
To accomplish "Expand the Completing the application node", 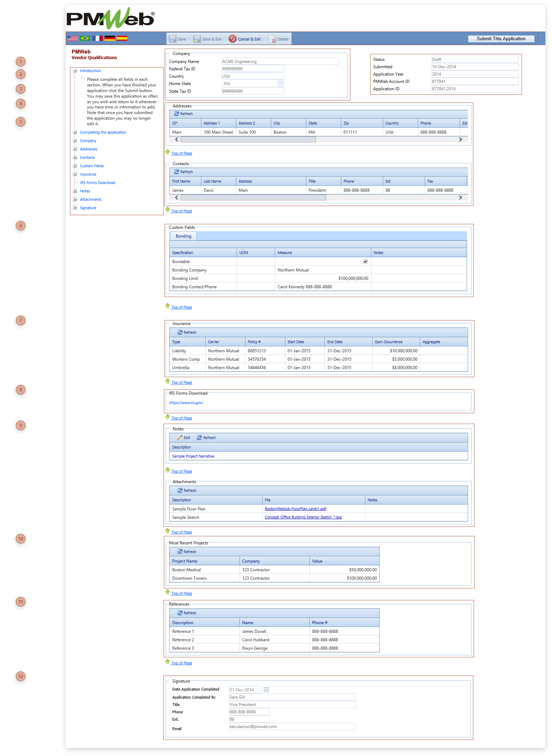I will (74, 132).
